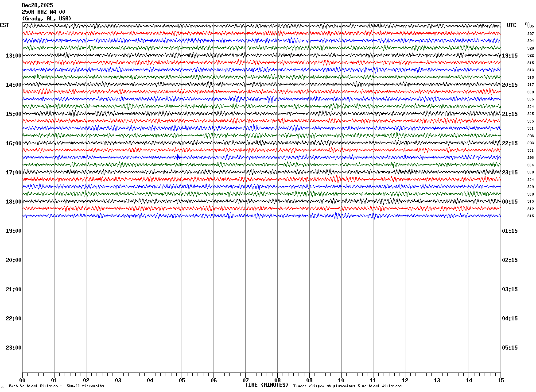The height and width of the screenshot is (392, 536).
Task: Click minute 04 on the bottom axis
Action: 150,380
